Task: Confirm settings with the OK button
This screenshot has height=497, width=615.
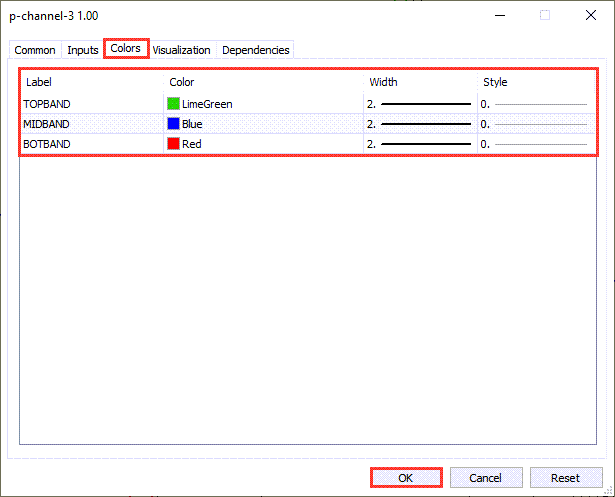Action: [x=405, y=478]
